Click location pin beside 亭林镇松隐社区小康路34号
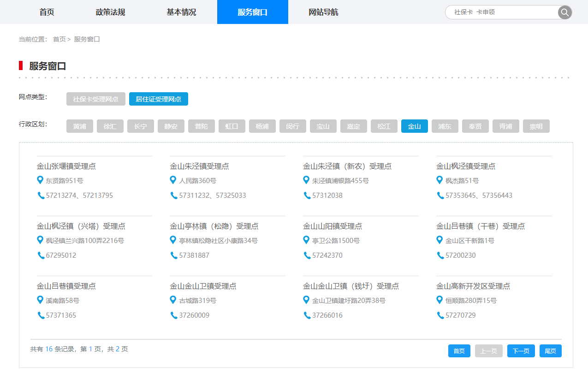 (173, 240)
